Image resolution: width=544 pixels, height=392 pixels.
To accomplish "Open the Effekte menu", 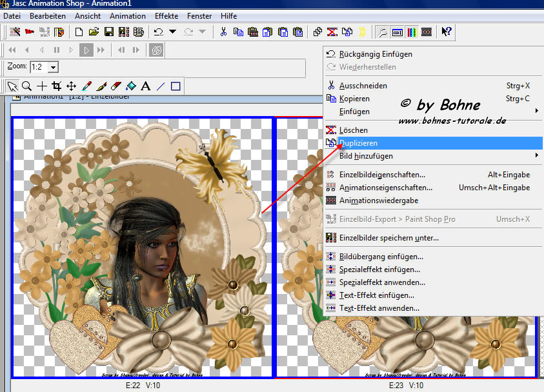I will point(166,15).
